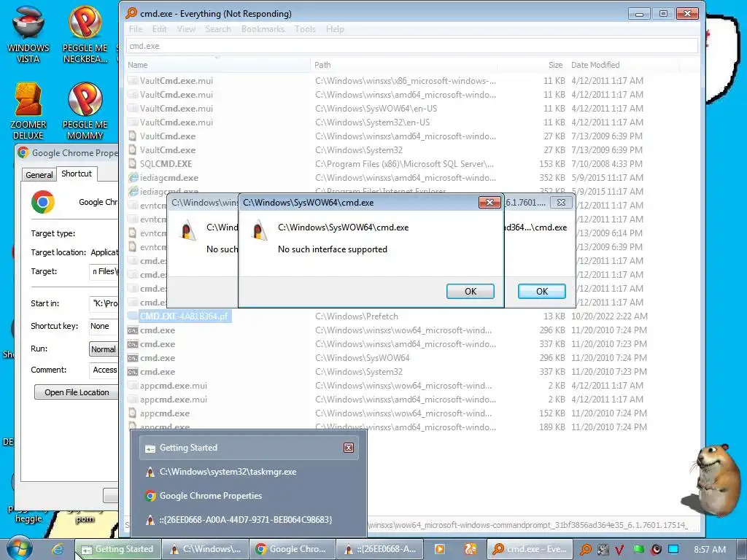Select the PEGGLE ME NECKBEA... desktop icon
This screenshot has height=560, width=747.
click(85, 34)
